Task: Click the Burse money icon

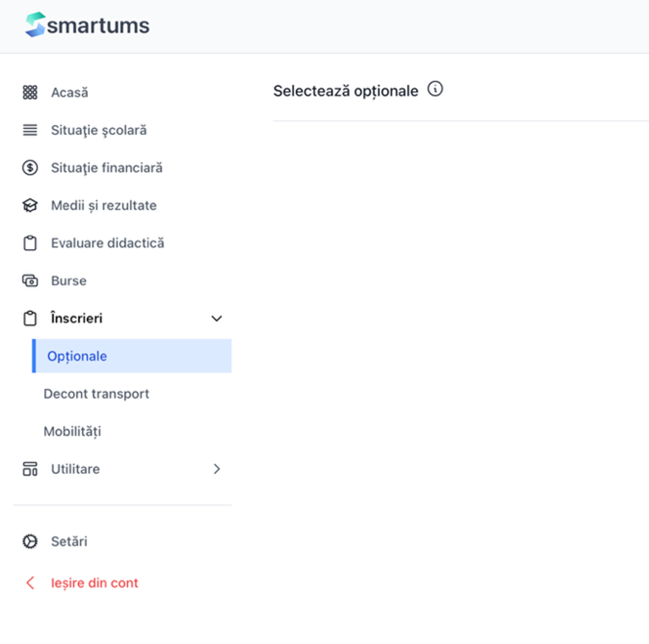Action: tap(30, 281)
